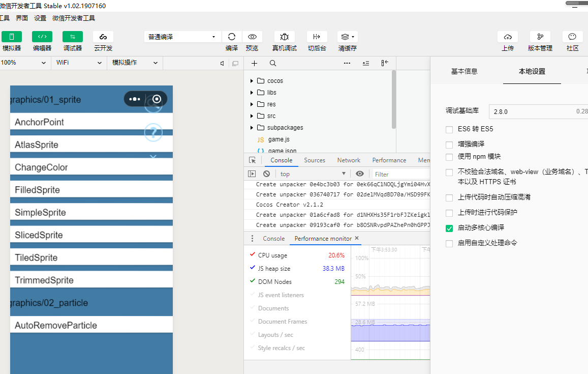Image resolution: width=588 pixels, height=374 pixels.
Task: Enable 启用自定义处理命令 checkbox
Action: 449,244
